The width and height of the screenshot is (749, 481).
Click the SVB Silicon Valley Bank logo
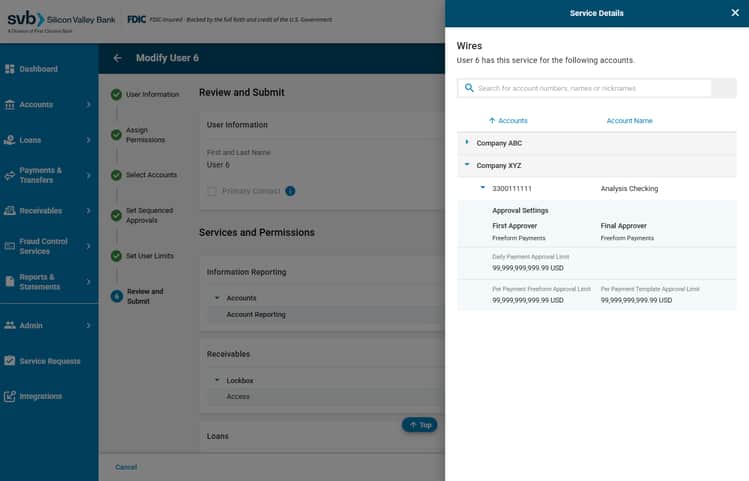coord(61,21)
